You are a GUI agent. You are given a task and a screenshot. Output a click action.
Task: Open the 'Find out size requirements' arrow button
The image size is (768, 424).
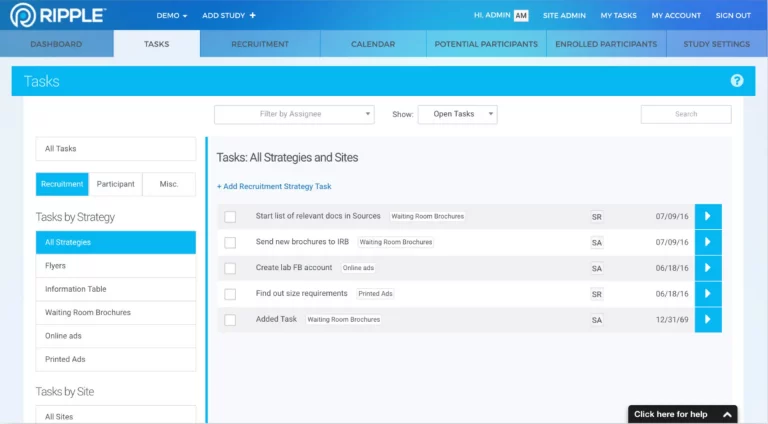708,294
